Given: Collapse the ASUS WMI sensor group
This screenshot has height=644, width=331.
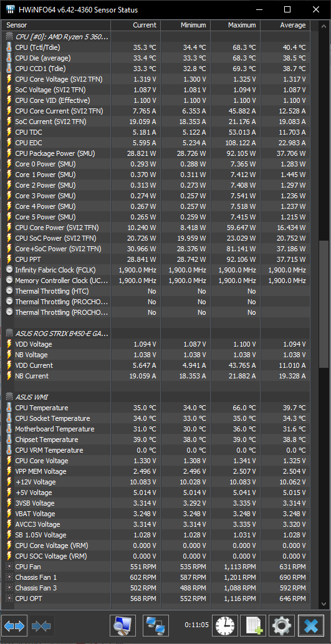Looking at the screenshot, I should click(x=9, y=397).
